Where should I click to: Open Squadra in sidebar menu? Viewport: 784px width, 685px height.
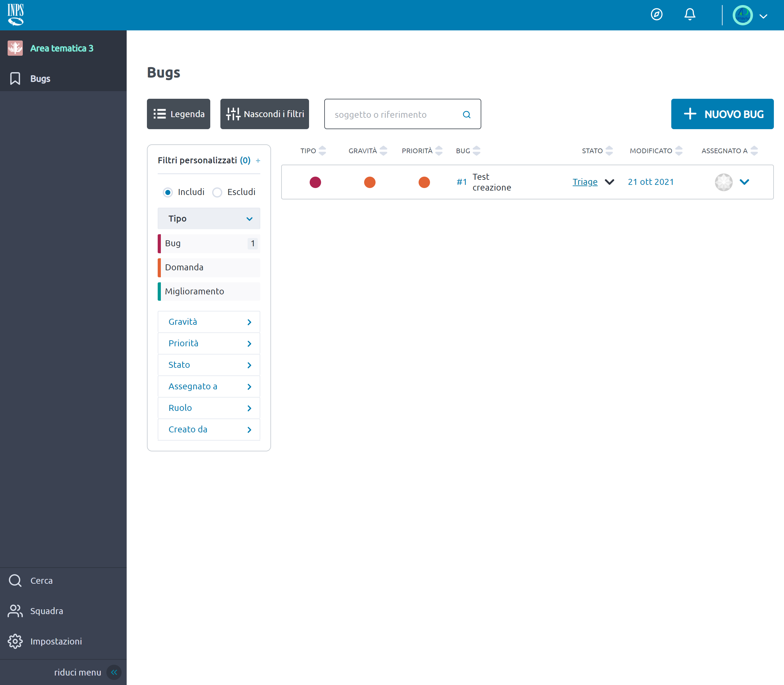pos(46,611)
